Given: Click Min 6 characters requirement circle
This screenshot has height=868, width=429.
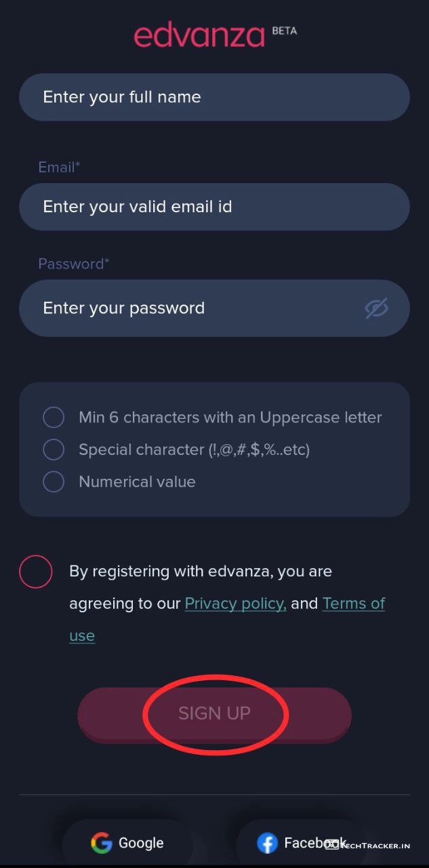Looking at the screenshot, I should click(x=54, y=417).
